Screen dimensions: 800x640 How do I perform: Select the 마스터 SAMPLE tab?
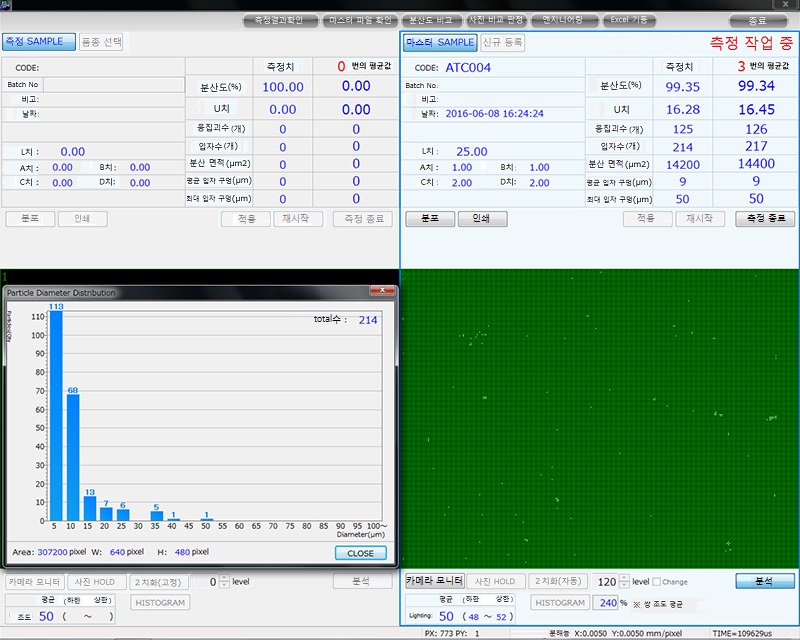pyautogui.click(x=440, y=42)
